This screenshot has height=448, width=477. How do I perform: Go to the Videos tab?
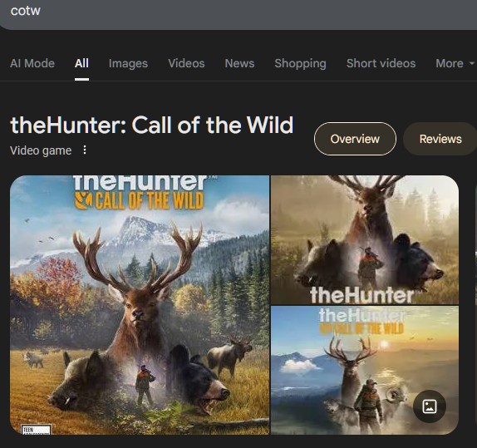(186, 63)
